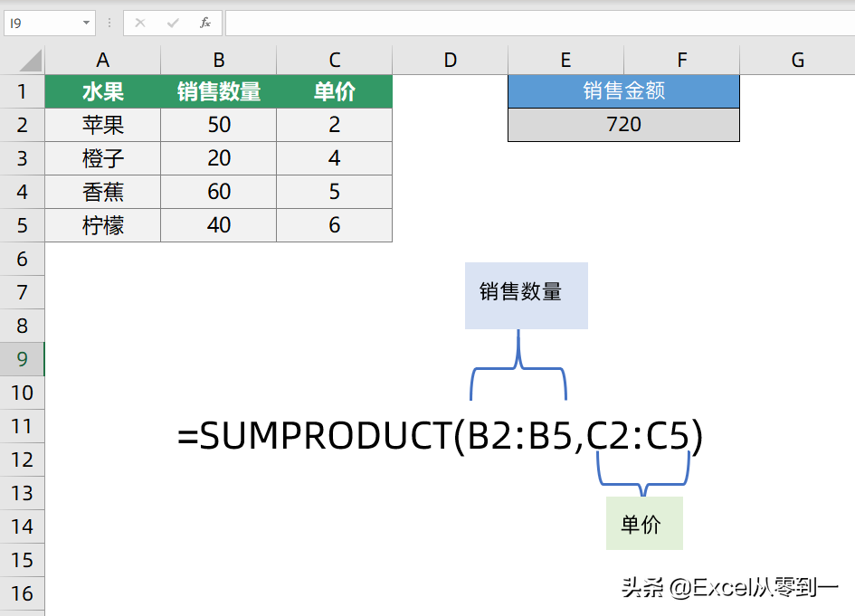
Task: Select column D header
Action: tap(450, 60)
